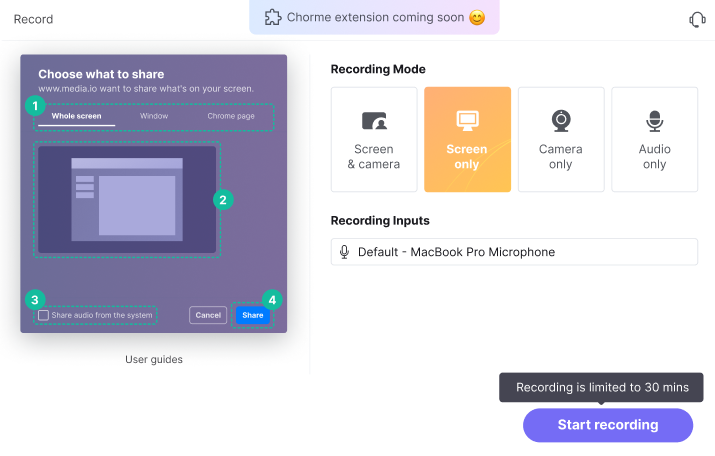
Task: Click the Recording is limited to 30 mins tooltip
Action: pyautogui.click(x=601, y=388)
